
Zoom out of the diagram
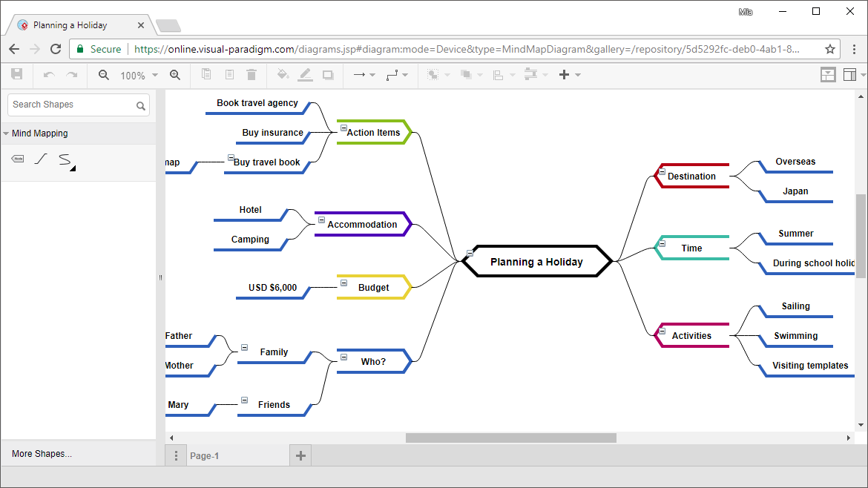104,75
